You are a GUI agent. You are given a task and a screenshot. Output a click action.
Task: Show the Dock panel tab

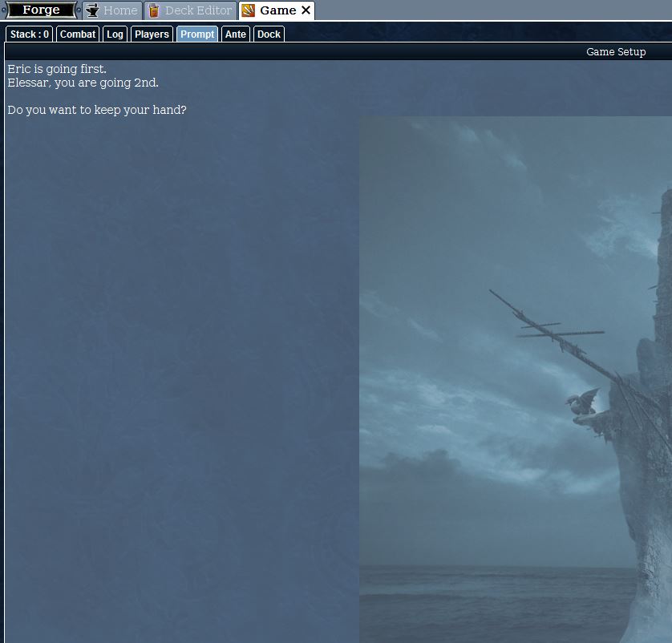coord(269,34)
